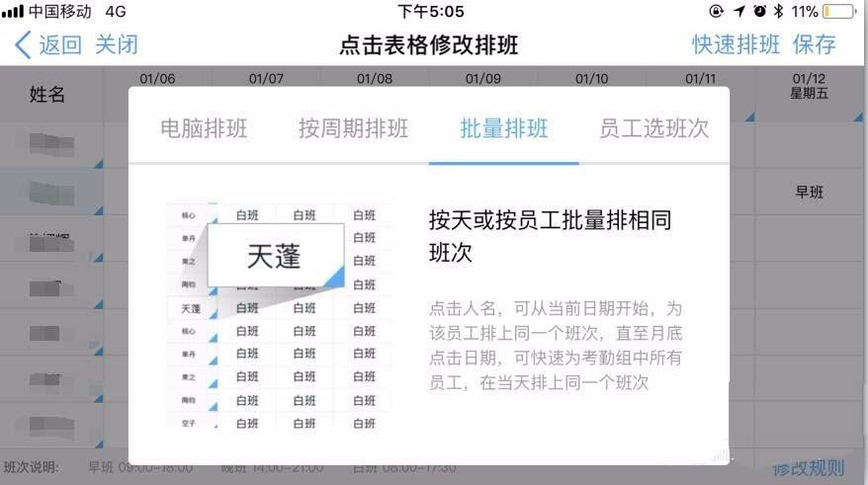Tap the Bluetooth status icon
868x485 pixels.
[x=779, y=11]
